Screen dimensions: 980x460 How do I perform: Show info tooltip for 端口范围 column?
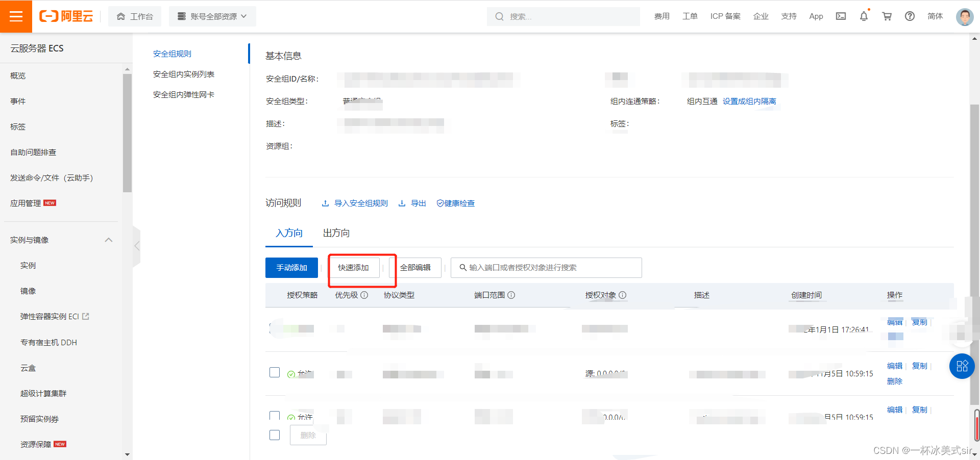point(511,295)
